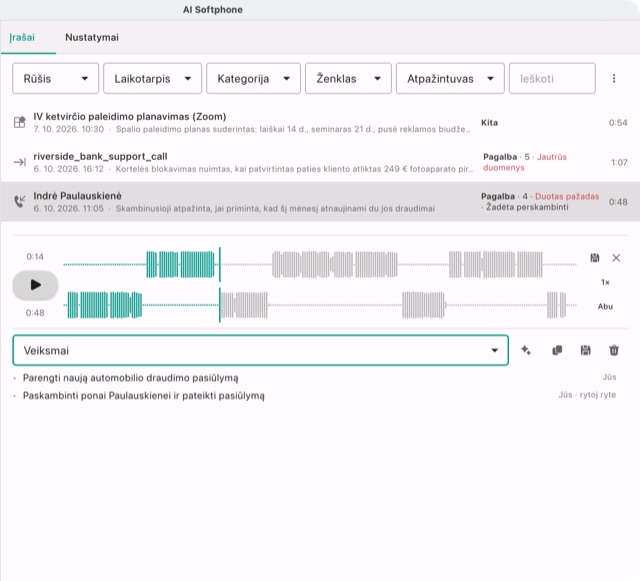Click the 1:07 duration of bank call
This screenshot has height=581, width=640.
(619, 163)
